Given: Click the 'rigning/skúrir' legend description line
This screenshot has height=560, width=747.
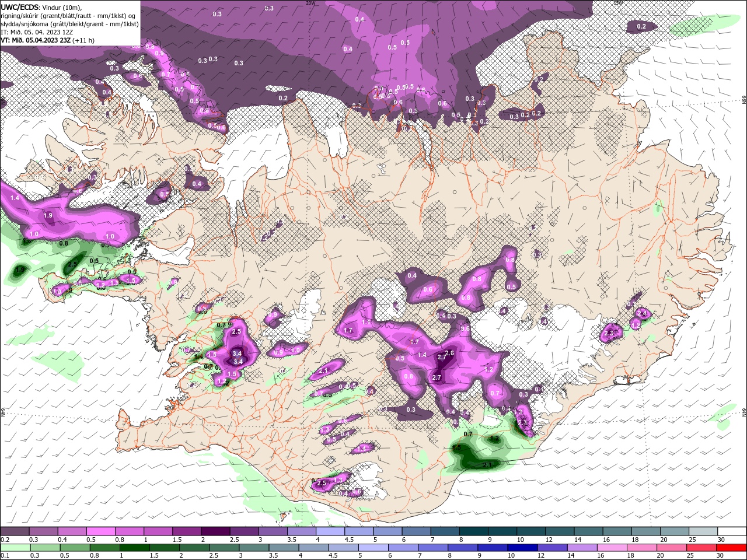Looking at the screenshot, I should (x=69, y=15).
